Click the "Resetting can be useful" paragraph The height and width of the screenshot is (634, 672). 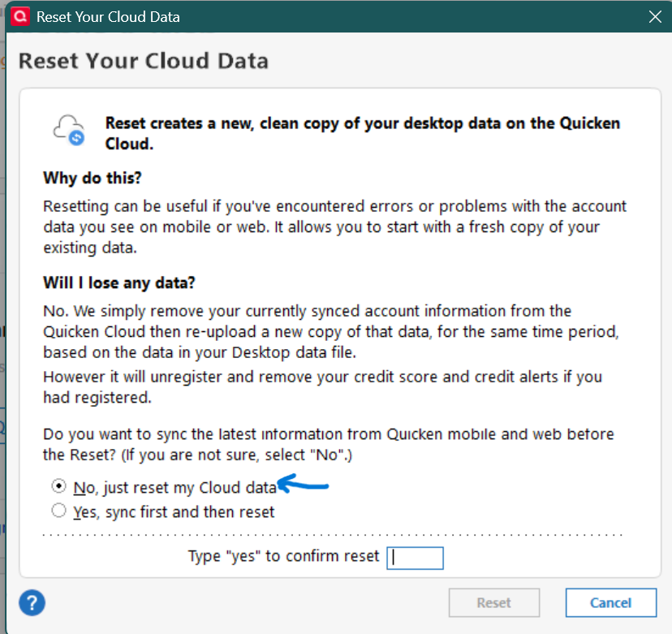[x=334, y=227]
